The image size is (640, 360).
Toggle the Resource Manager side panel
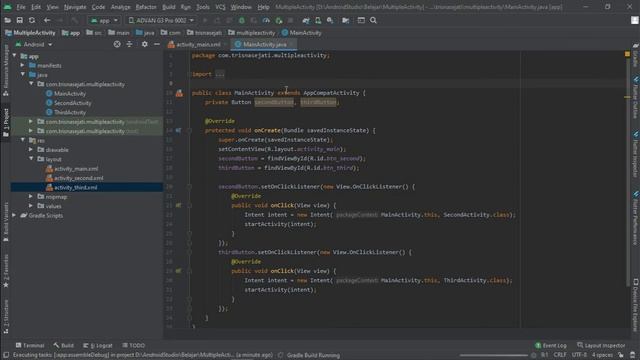coord(6,70)
